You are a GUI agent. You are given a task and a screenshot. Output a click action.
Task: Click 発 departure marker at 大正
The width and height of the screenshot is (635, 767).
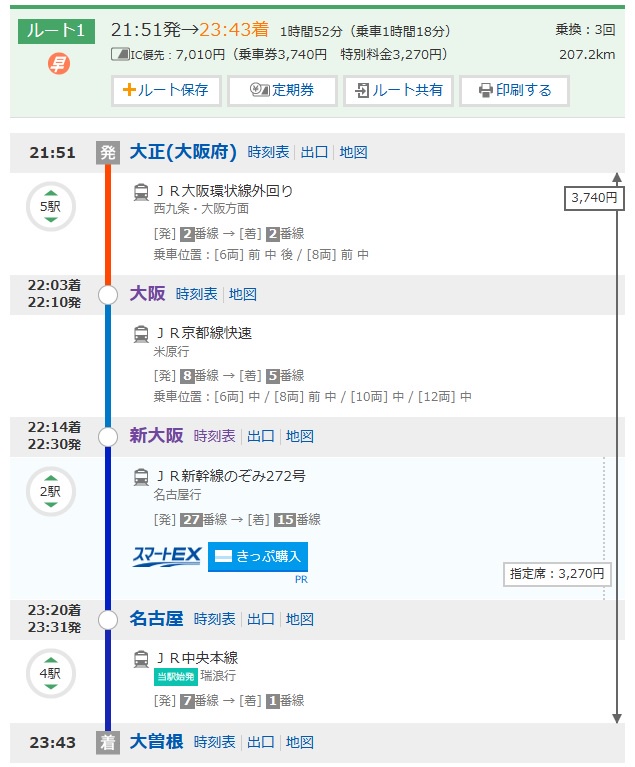point(108,153)
